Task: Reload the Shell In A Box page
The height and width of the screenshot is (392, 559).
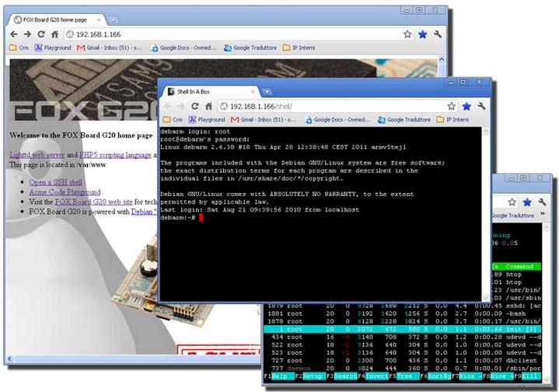Action: coord(194,106)
